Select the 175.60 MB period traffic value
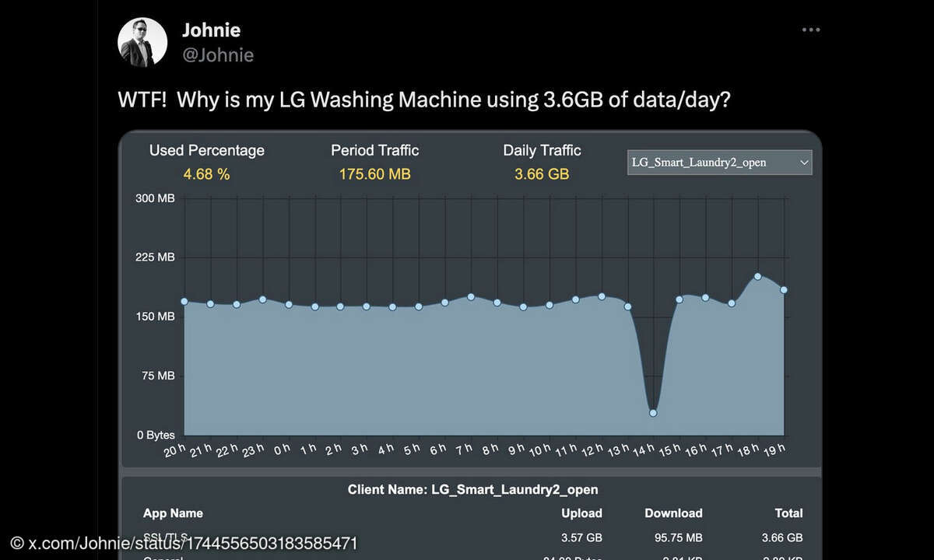The height and width of the screenshot is (560, 934). tap(375, 174)
